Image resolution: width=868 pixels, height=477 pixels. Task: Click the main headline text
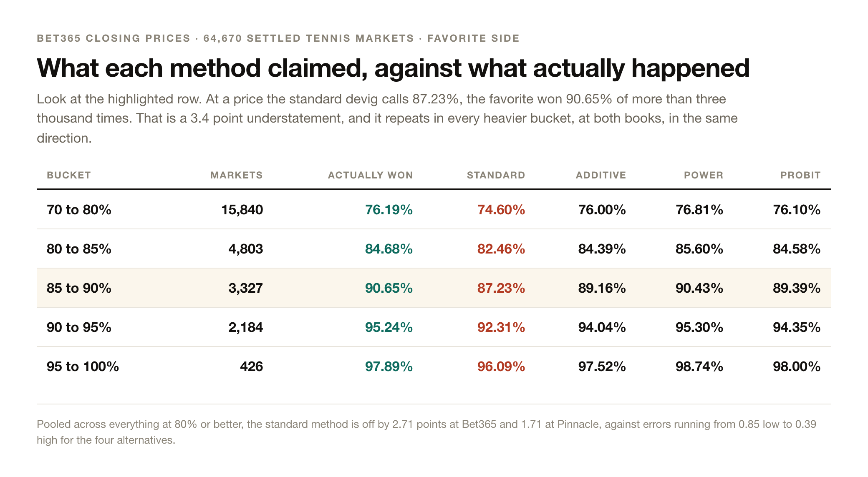(x=393, y=68)
